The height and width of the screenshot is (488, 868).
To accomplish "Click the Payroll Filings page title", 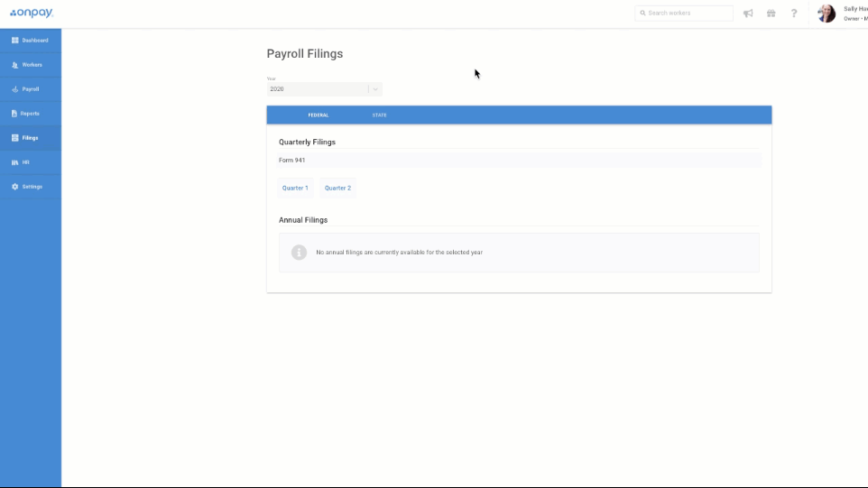I will tap(305, 53).
